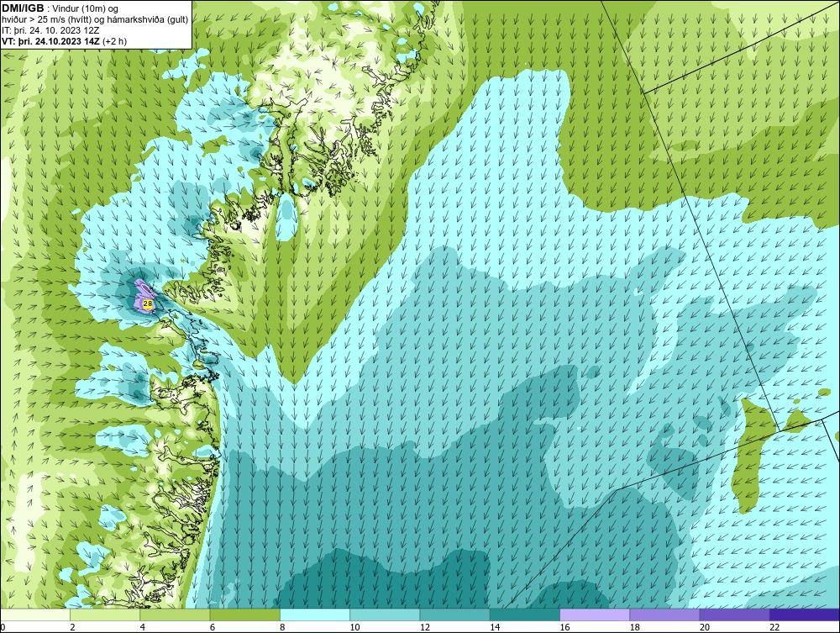The height and width of the screenshot is (633, 840).
Task: Click the legend label 22
Action: (x=774, y=627)
